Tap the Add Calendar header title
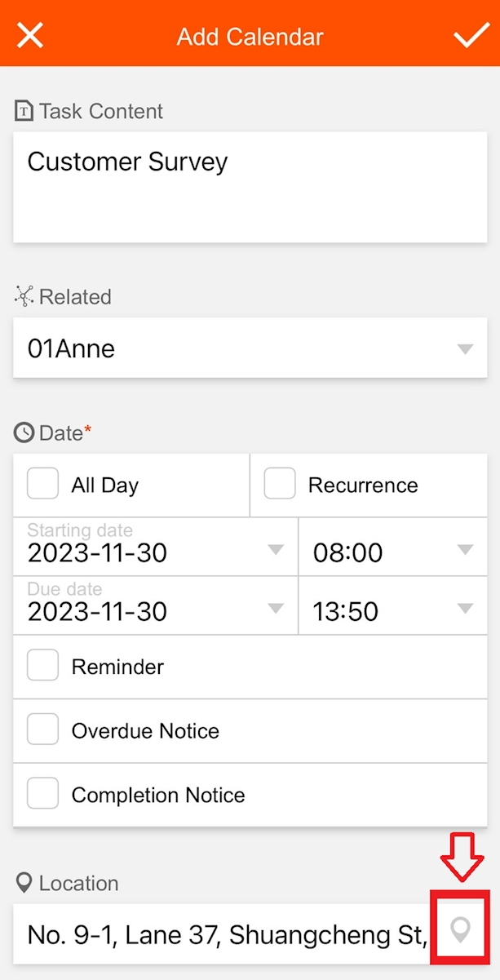The image size is (500, 980). (x=250, y=37)
